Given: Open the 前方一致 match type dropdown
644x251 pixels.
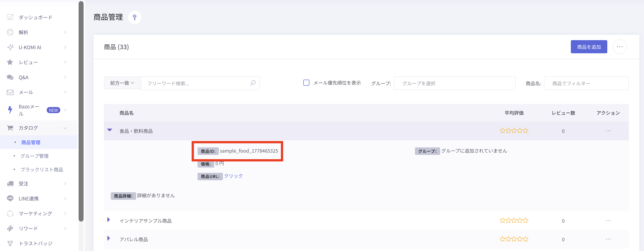Looking at the screenshot, I should pos(123,83).
